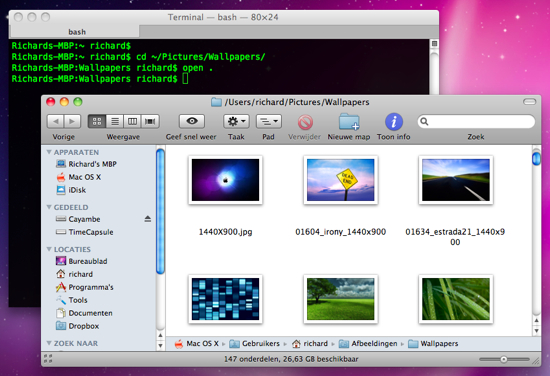Select TimeCapsule in sidebar
The image size is (550, 376).
point(85,232)
